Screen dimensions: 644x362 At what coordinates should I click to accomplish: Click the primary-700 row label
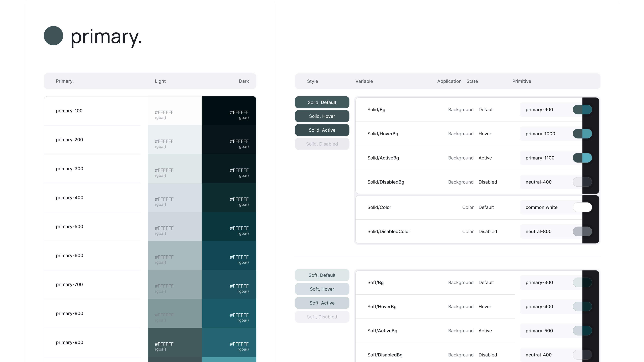(x=69, y=285)
